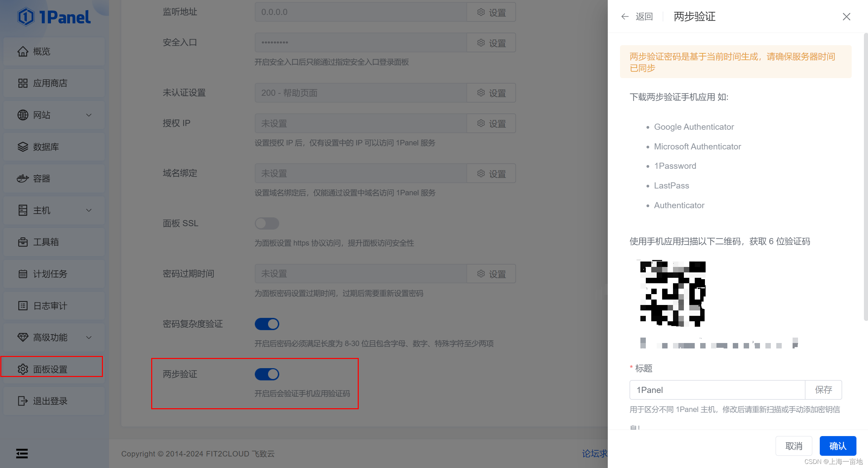Toggle the 密码复杂度验证 switch

267,324
